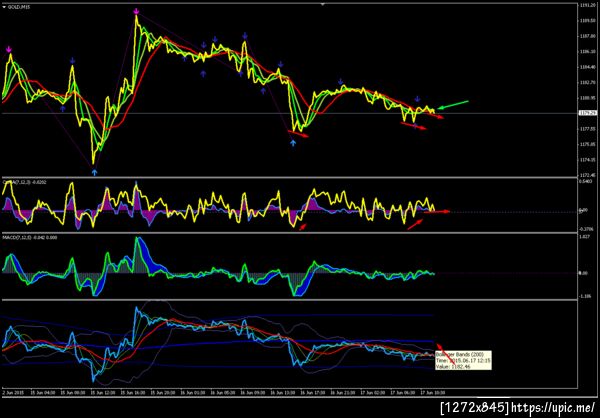The height and width of the screenshot is (418, 600).
Task: Click the 0.5403 OsMA scale maximum label
Action: click(x=586, y=182)
